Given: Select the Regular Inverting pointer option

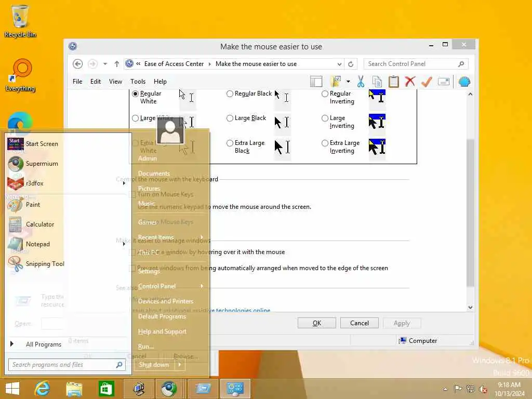Looking at the screenshot, I should coord(325,94).
